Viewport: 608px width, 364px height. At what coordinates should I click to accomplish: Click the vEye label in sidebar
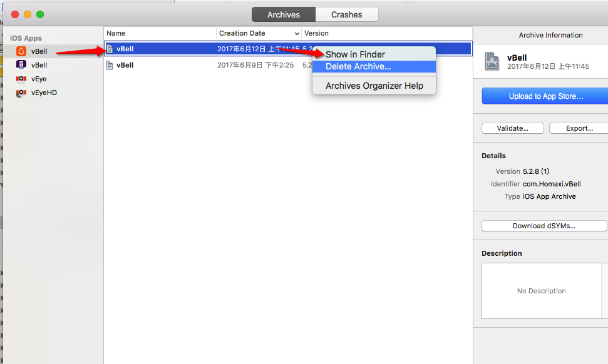click(39, 79)
